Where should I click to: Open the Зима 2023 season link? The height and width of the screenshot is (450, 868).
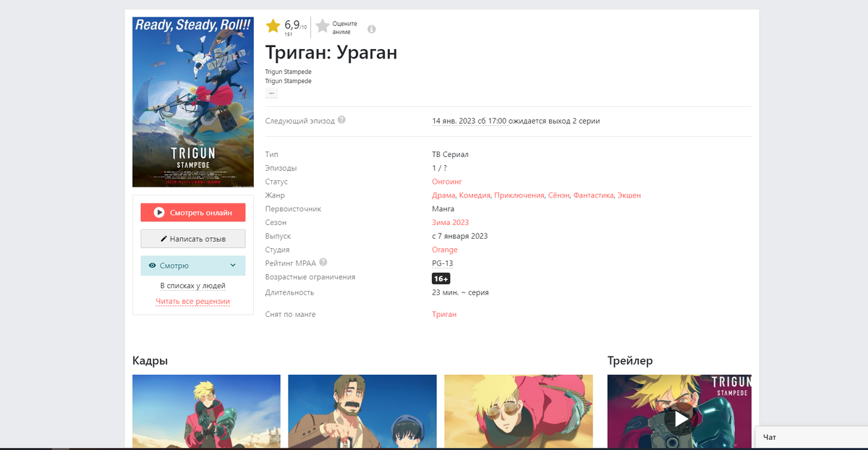tap(450, 223)
